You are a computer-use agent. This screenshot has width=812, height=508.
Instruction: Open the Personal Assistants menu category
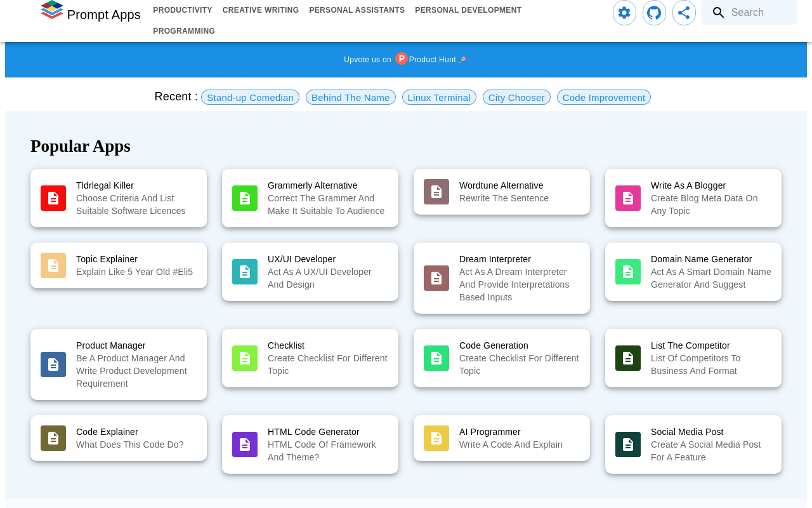coord(357,10)
